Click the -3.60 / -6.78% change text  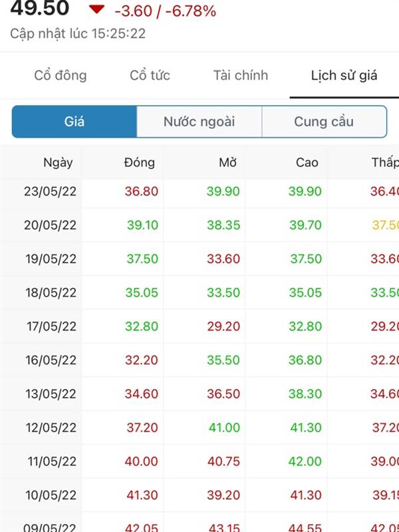point(165,11)
